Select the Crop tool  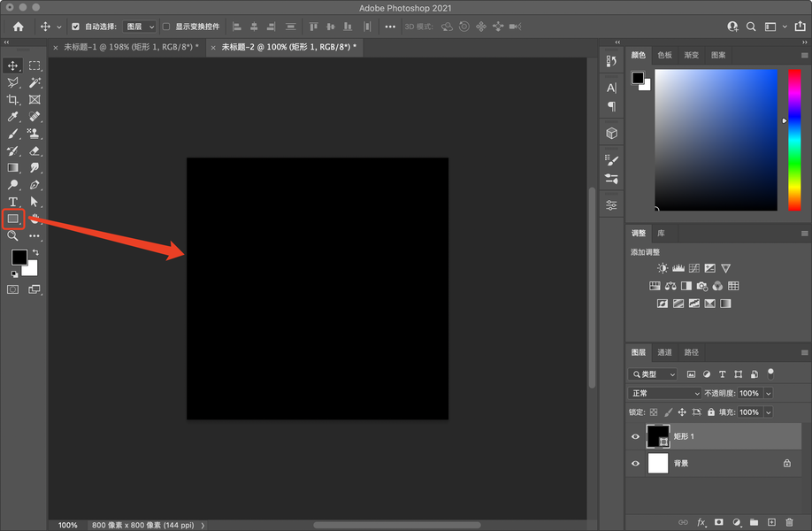[x=13, y=99]
